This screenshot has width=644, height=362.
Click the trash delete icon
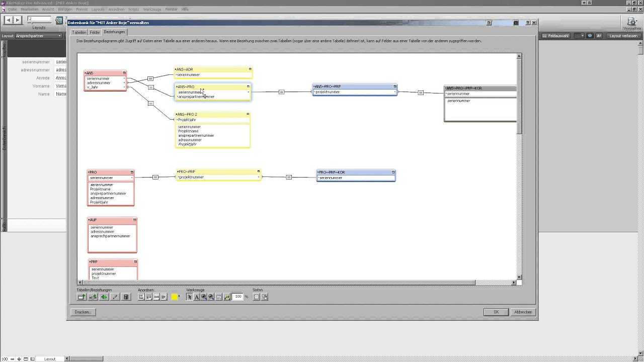pos(126,297)
